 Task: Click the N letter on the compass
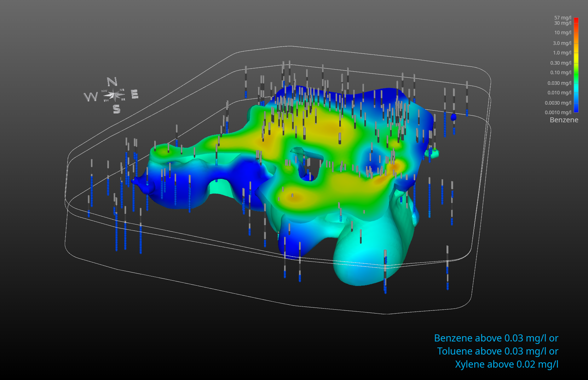click(112, 82)
